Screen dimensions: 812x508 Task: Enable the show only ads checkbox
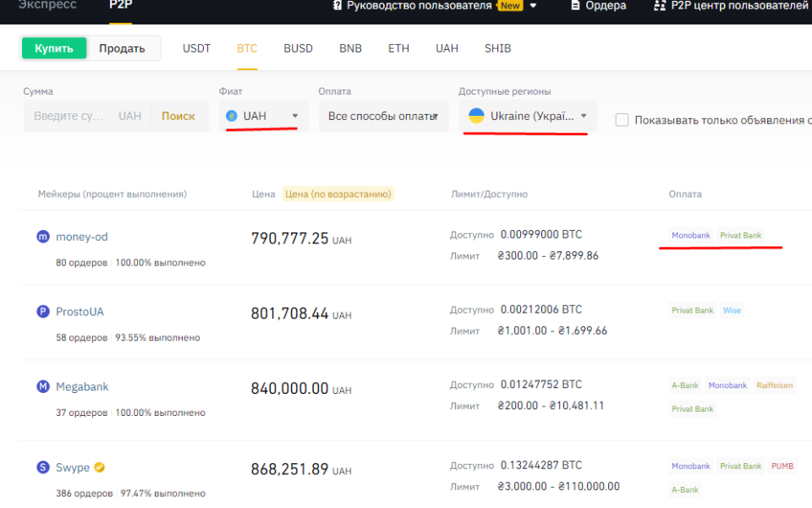[622, 120]
